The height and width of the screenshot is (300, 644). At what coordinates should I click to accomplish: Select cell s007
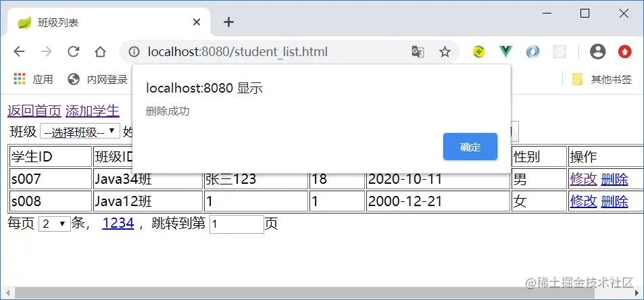(x=50, y=179)
